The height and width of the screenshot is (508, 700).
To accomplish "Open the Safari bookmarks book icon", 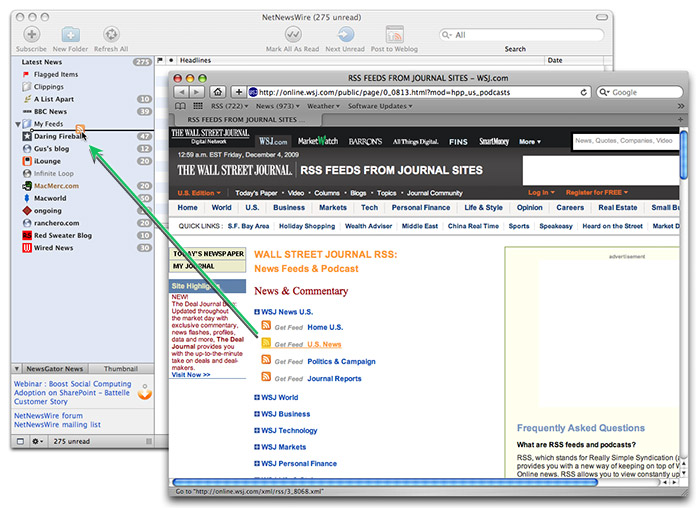I will (x=180, y=106).
